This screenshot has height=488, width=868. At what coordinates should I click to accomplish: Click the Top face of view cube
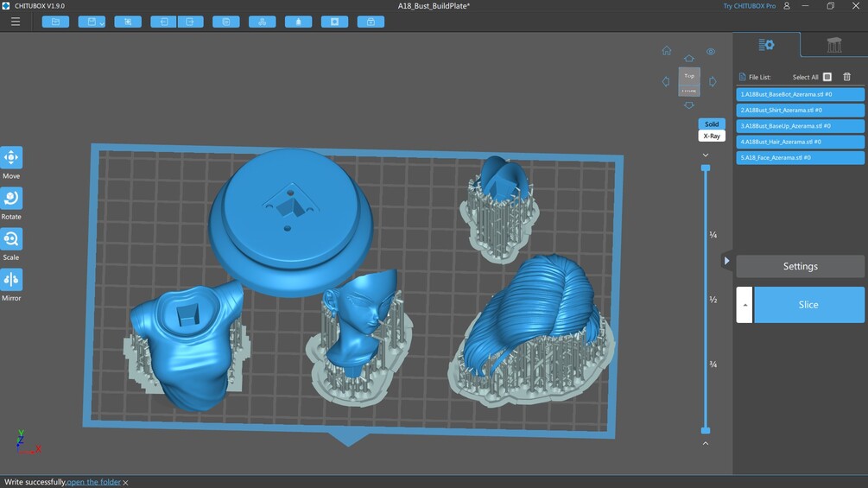689,76
